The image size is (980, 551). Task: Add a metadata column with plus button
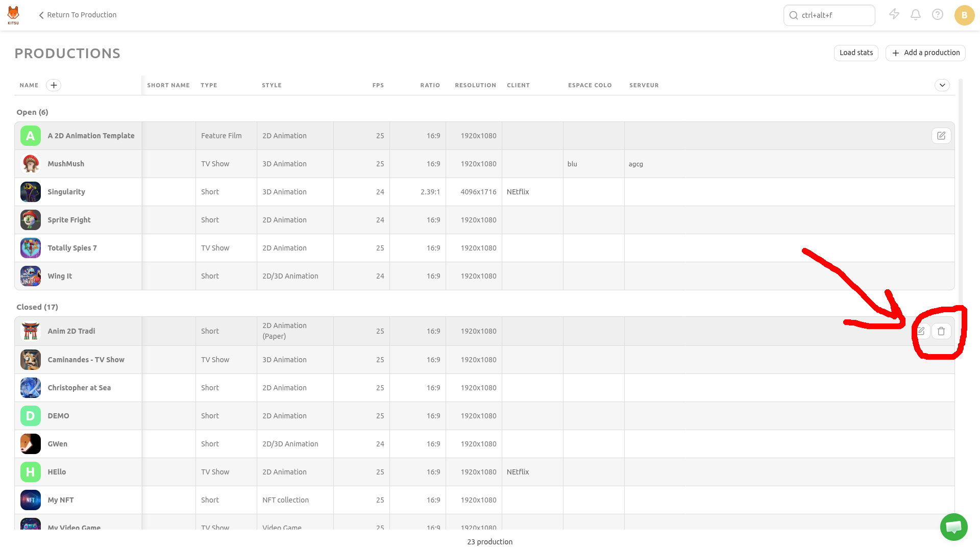[54, 85]
